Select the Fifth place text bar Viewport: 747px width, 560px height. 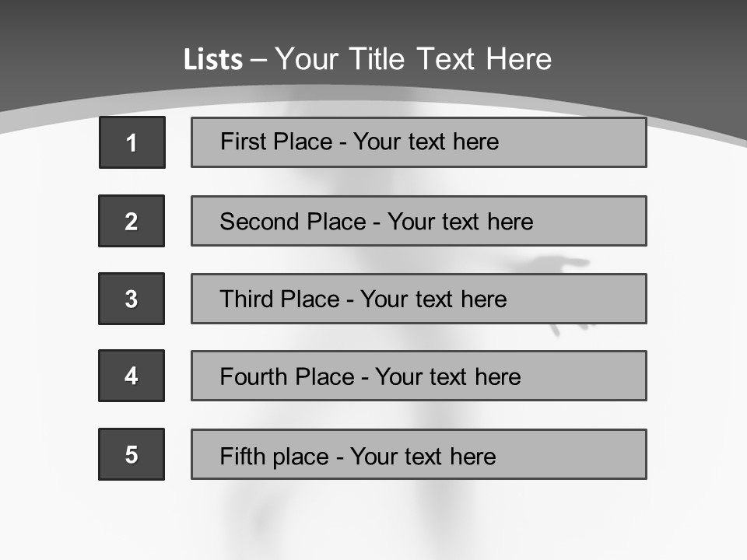pyautogui.click(x=419, y=454)
